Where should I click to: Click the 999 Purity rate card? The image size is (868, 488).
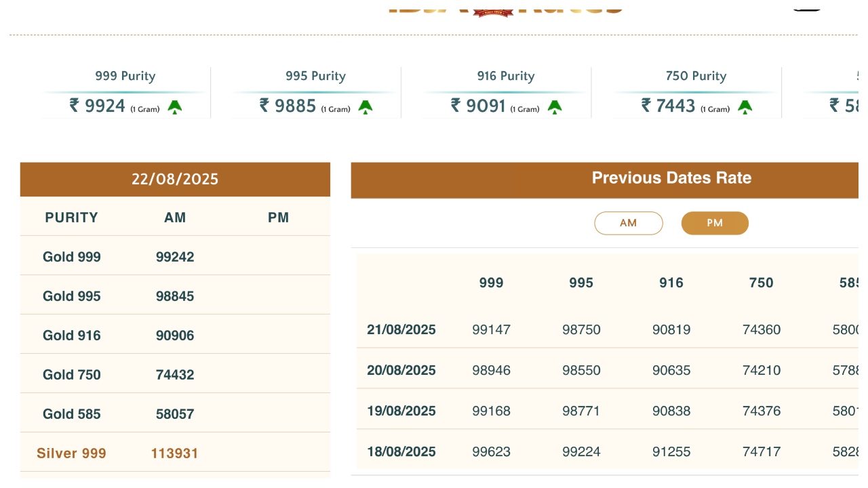point(125,93)
